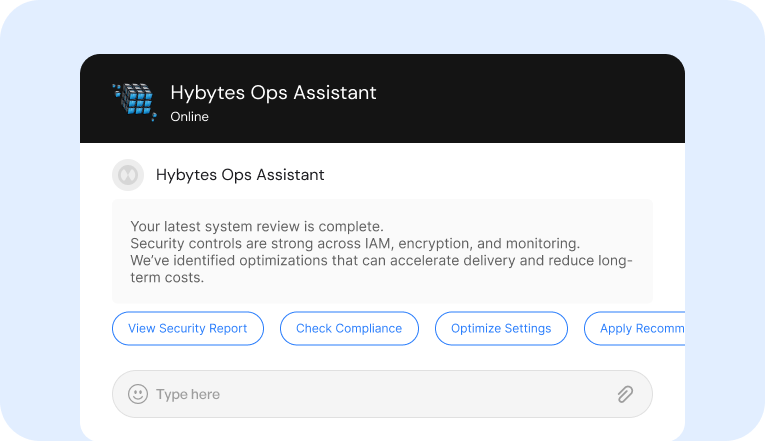Click the assistant avatar beside the sender name
765x441 pixels.
[x=128, y=175]
